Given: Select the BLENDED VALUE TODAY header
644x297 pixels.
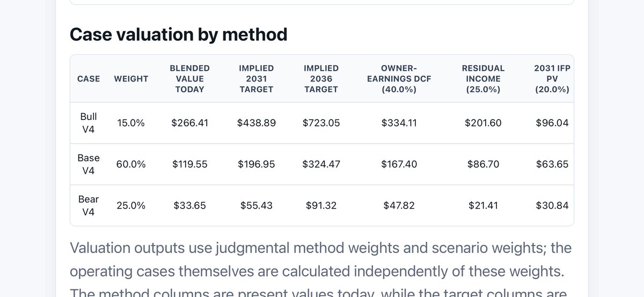Looking at the screenshot, I should (189, 79).
